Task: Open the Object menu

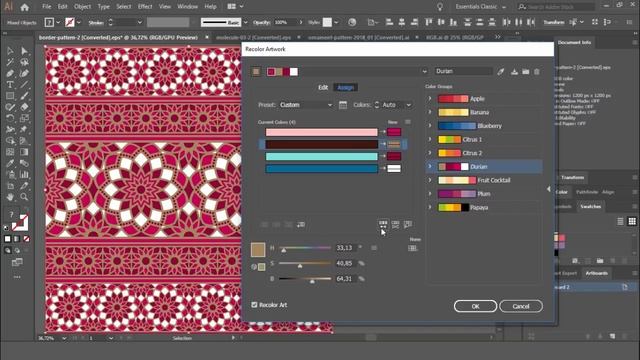Action: tap(82, 7)
